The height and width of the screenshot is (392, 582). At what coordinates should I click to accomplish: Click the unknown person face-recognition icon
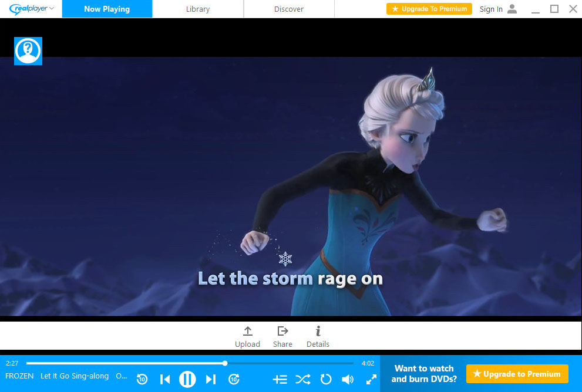coord(28,51)
